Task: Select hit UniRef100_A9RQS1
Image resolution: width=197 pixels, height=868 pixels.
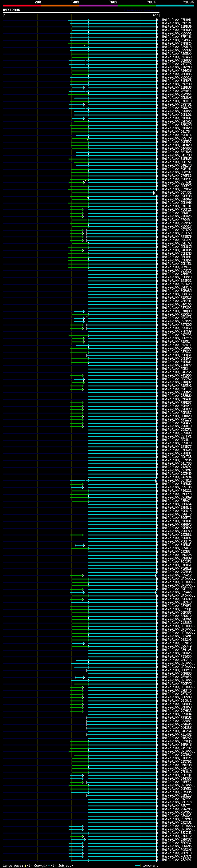Action: pos(176,355)
